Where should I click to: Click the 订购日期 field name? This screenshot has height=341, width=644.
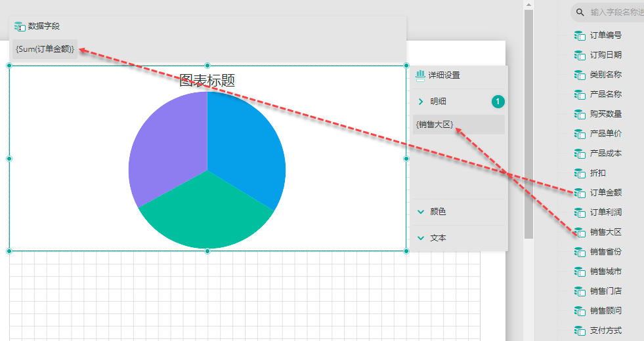[606, 55]
